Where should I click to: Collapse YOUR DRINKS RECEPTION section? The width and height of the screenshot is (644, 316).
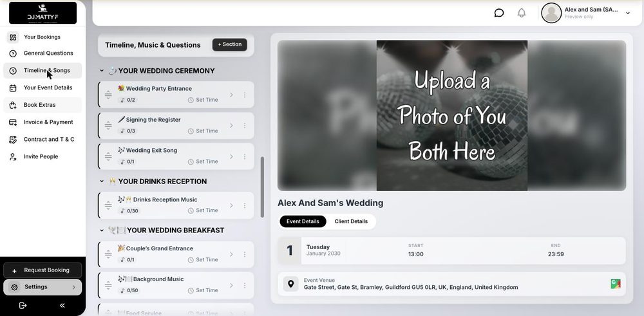[102, 181]
